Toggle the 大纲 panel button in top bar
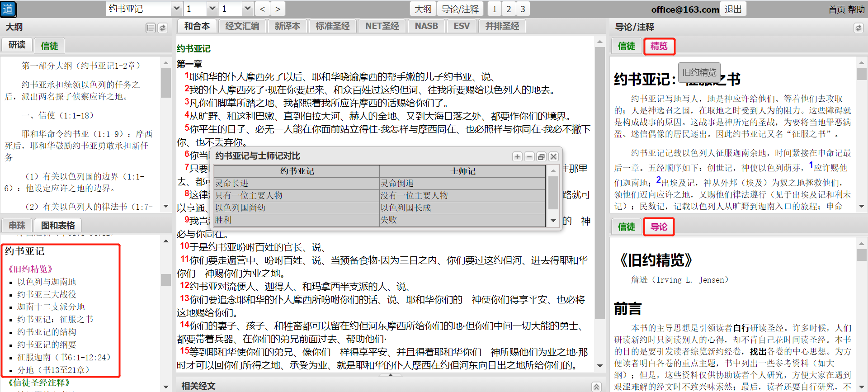The image size is (868, 392). 423,9
